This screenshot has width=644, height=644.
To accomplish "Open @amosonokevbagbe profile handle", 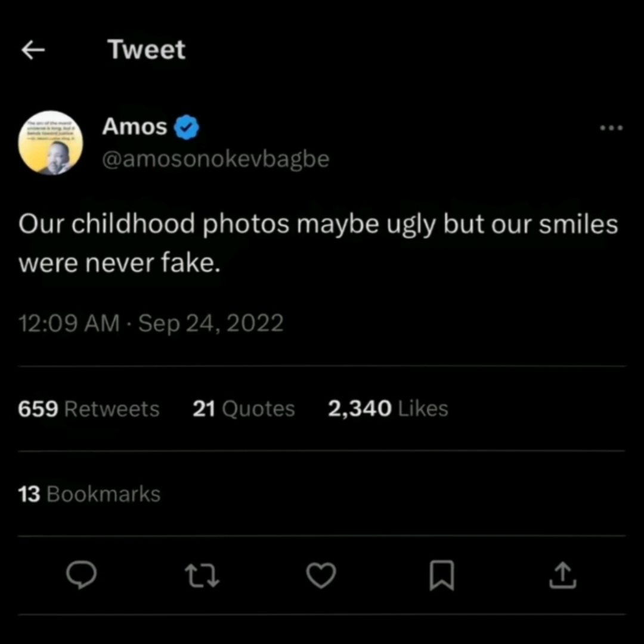I will click(x=216, y=158).
